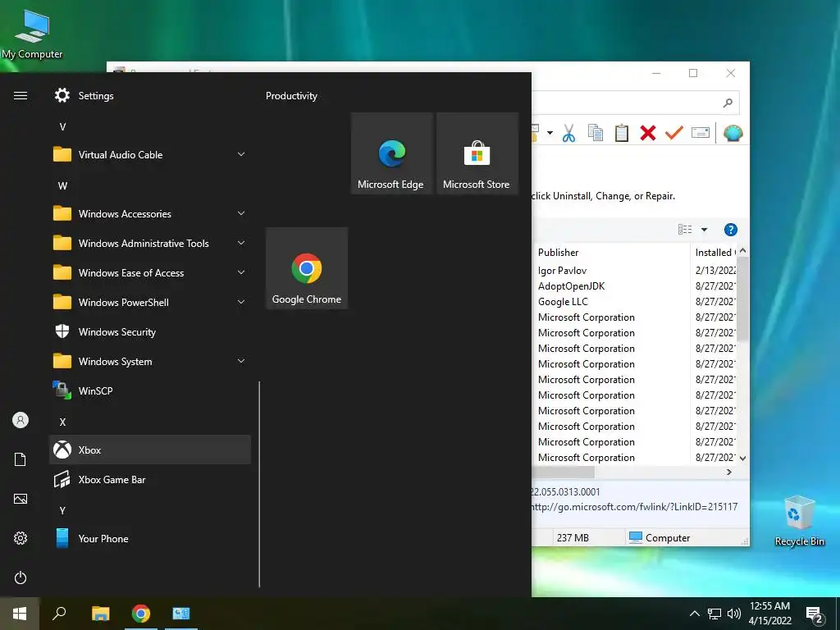The image size is (840, 630).
Task: Open the Power options in the Start sidebar
Action: (x=21, y=577)
